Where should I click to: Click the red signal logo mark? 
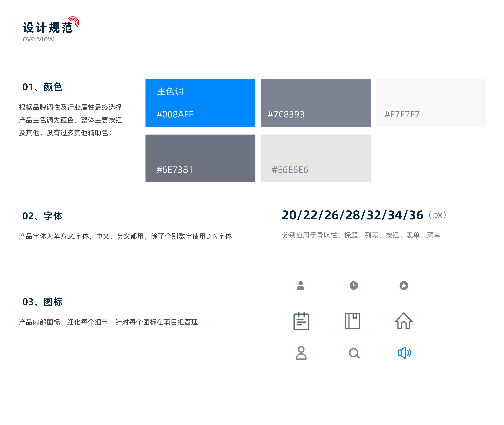pyautogui.click(x=74, y=22)
